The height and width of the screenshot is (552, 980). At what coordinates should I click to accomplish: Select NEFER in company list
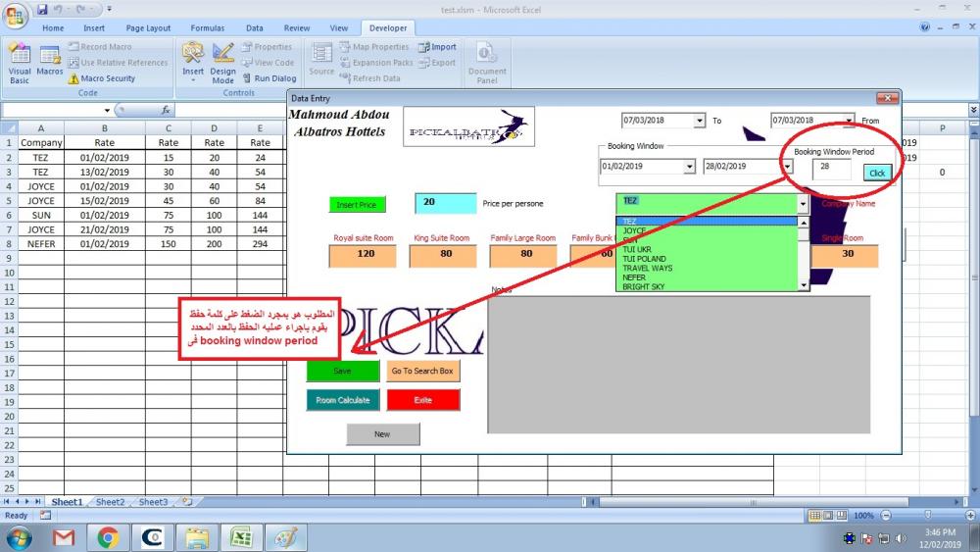(707, 277)
